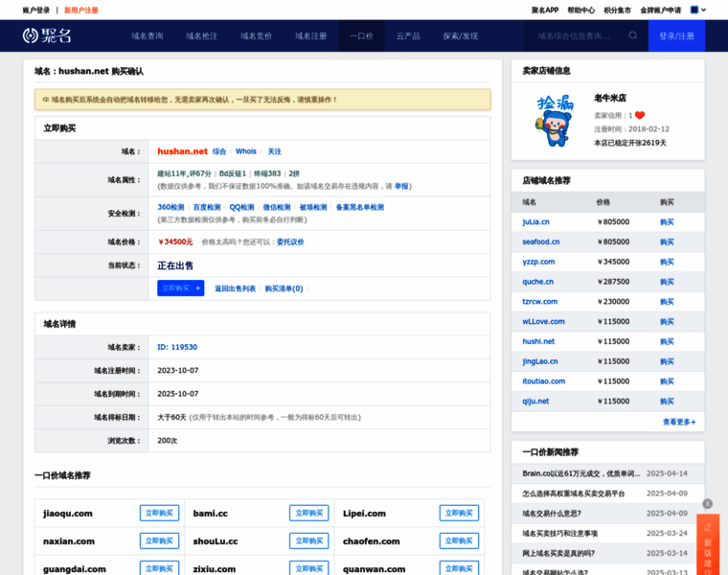The width and height of the screenshot is (728, 575).
Task: Click the blue 登录/注册 button
Action: [676, 35]
